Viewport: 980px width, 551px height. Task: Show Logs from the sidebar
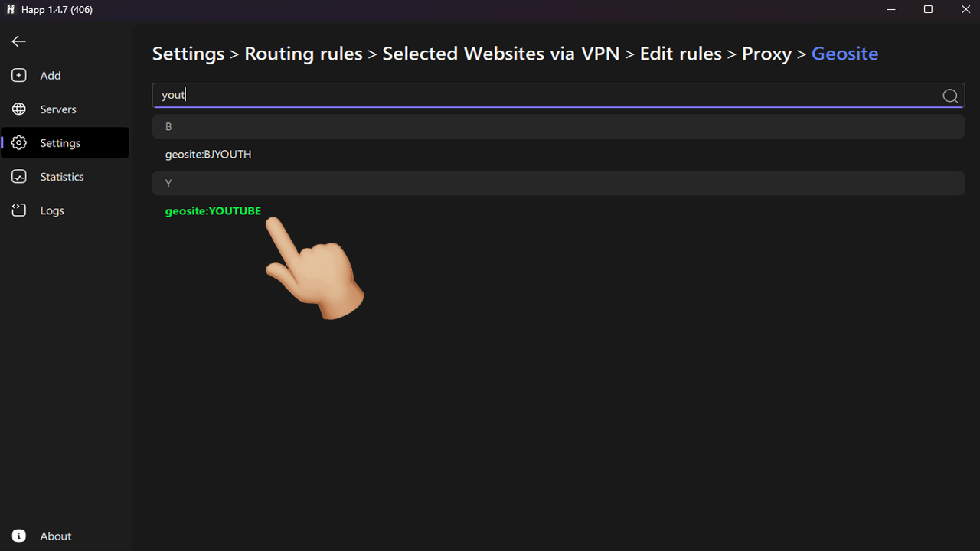tap(19, 210)
